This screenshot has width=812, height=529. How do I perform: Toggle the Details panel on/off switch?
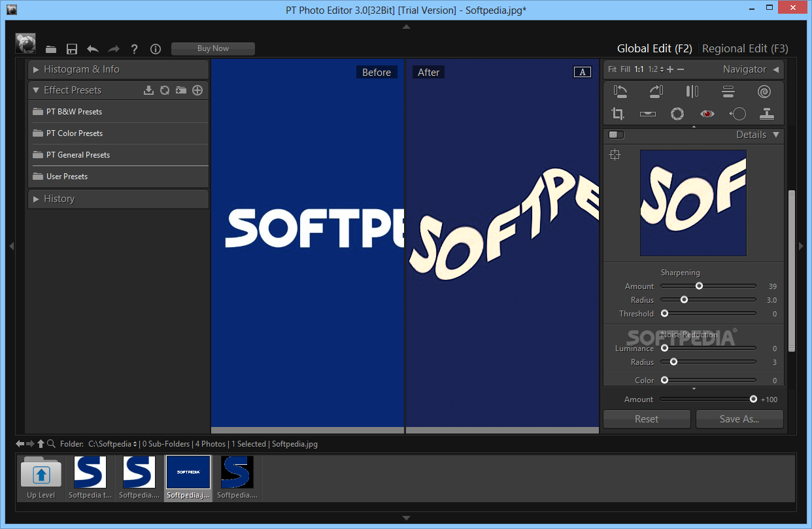click(616, 135)
